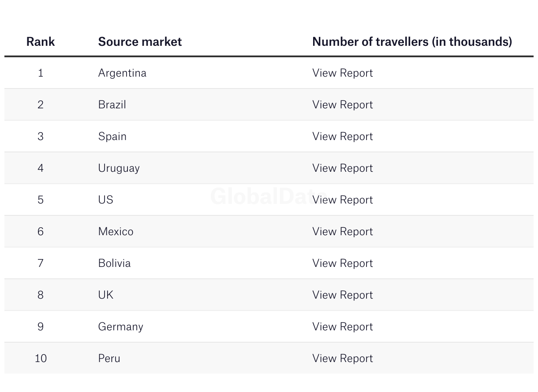Click rank number 10 in the table
Screen dimensions: 538x392
point(41,358)
